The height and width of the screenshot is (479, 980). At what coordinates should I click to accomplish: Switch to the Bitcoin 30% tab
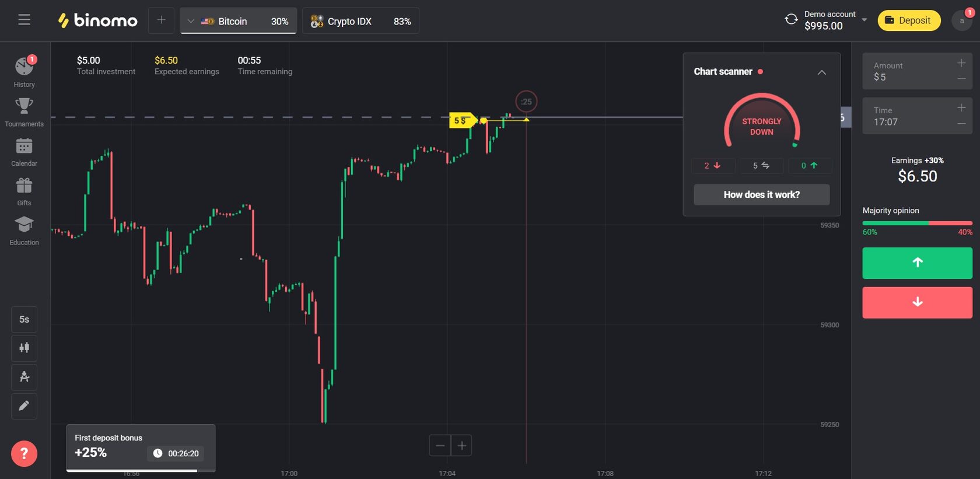click(x=238, y=21)
